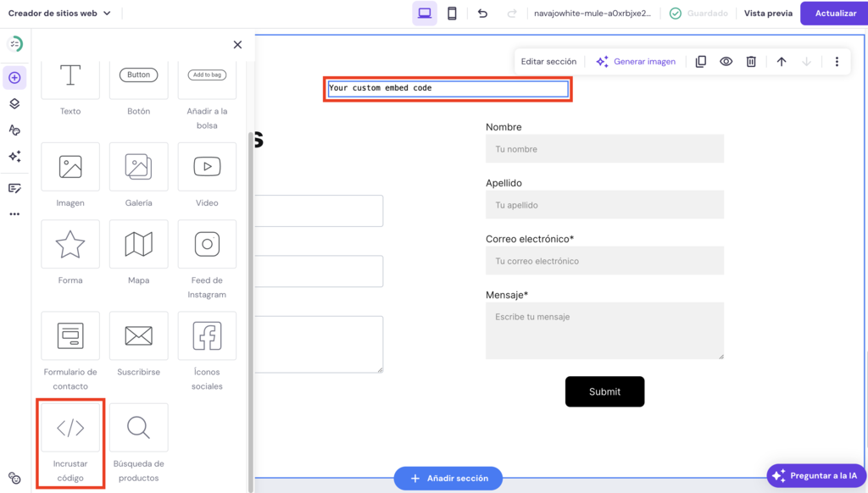
Task: Click the Tu nombre input field
Action: click(x=604, y=148)
